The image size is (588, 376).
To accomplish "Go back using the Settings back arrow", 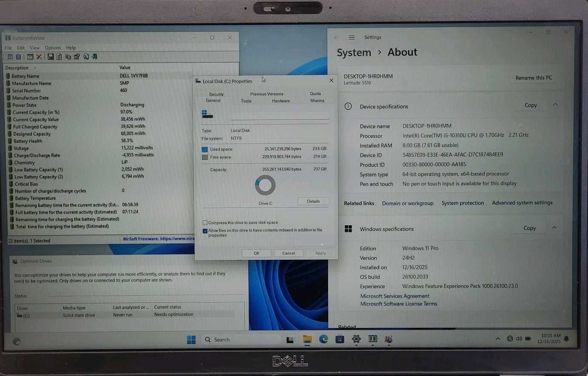I will tap(336, 37).
